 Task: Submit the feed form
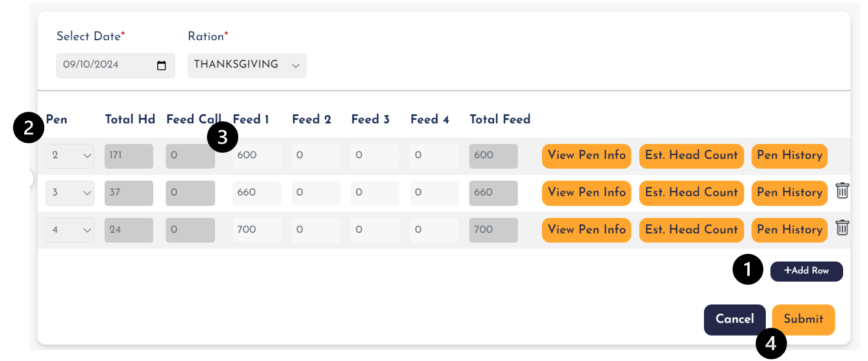coord(804,320)
